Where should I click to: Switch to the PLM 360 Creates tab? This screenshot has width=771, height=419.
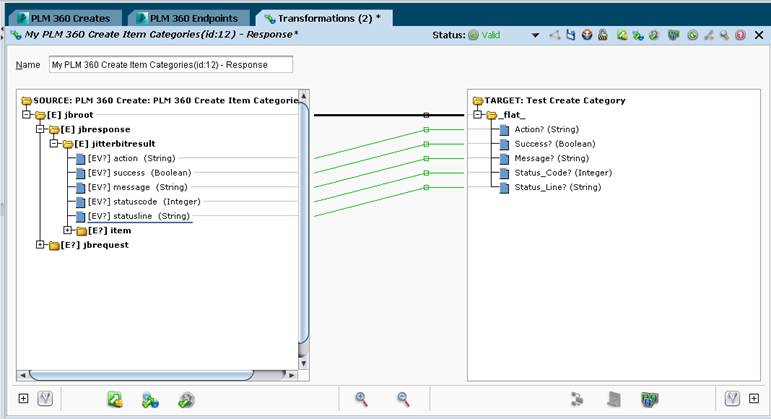tap(64, 18)
